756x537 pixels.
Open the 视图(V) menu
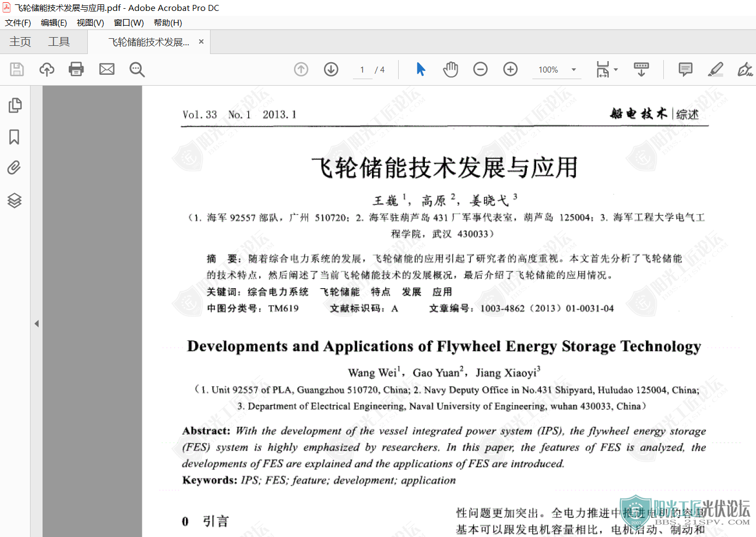(x=91, y=22)
